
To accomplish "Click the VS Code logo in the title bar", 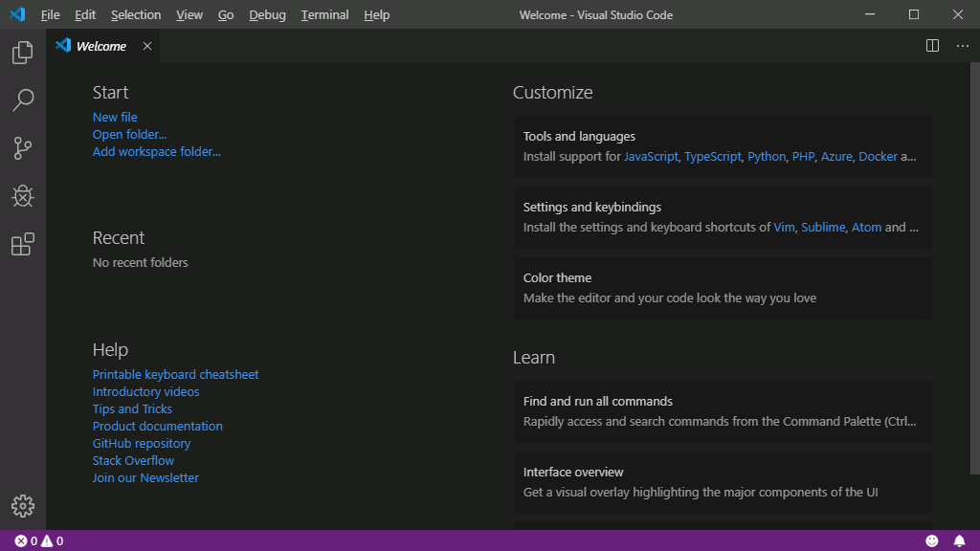I will [x=17, y=13].
